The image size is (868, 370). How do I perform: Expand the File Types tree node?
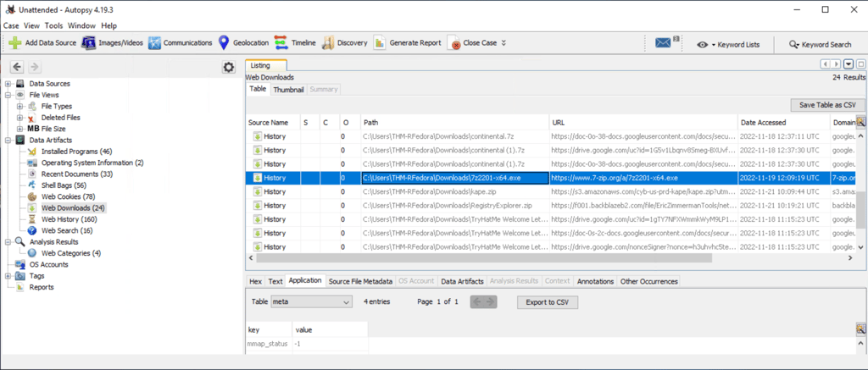[20, 106]
